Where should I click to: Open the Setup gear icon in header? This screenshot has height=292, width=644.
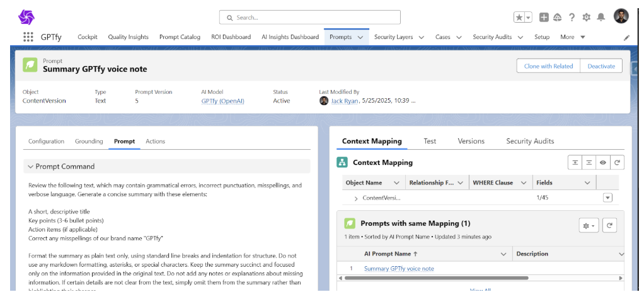tap(587, 17)
